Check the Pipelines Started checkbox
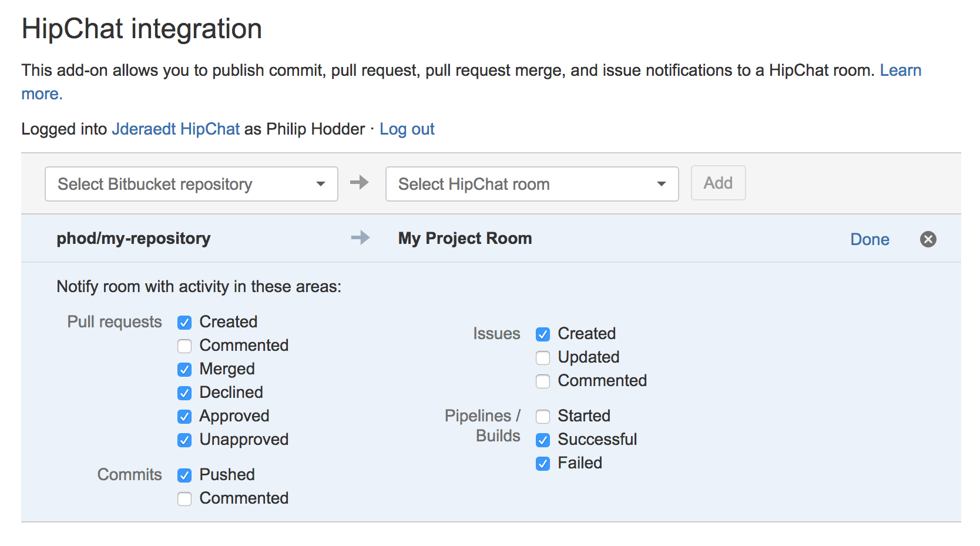The width and height of the screenshot is (980, 546). 543,417
